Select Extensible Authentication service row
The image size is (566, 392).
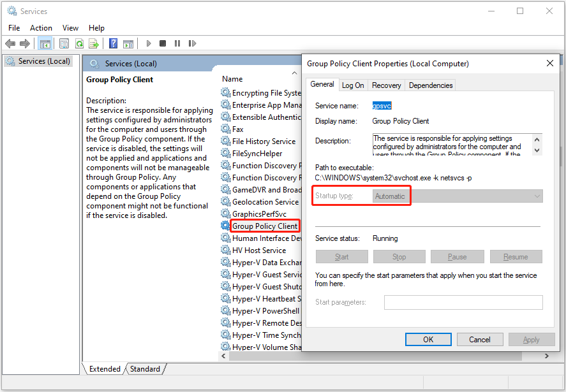point(261,117)
